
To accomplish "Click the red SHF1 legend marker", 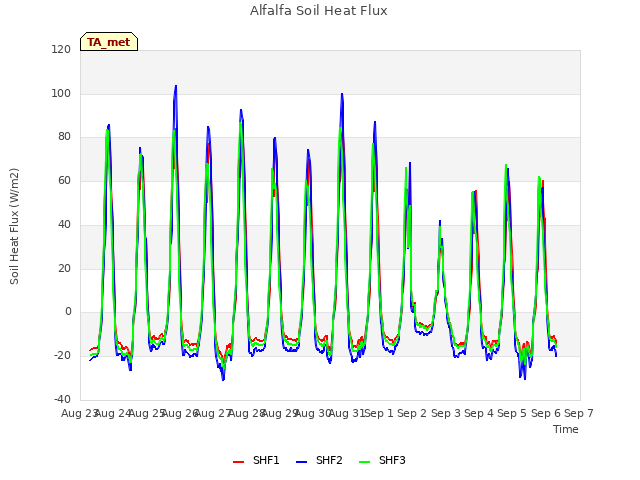I will pyautogui.click(x=238, y=462).
